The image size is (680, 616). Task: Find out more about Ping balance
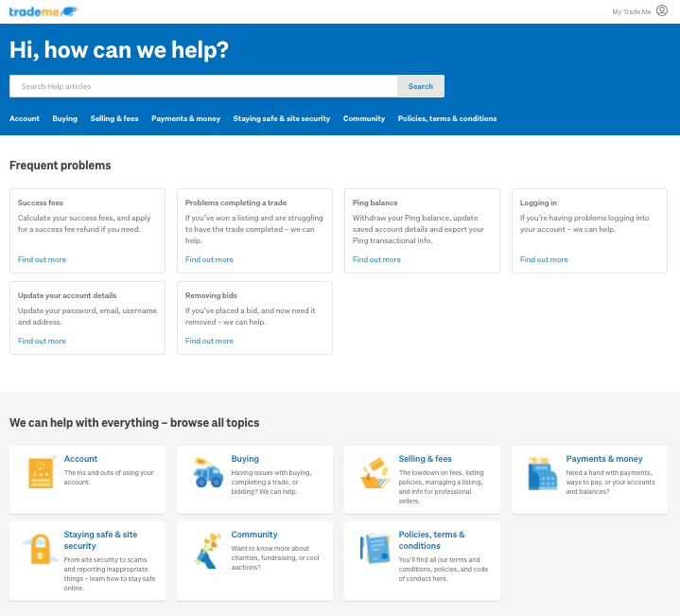[376, 259]
